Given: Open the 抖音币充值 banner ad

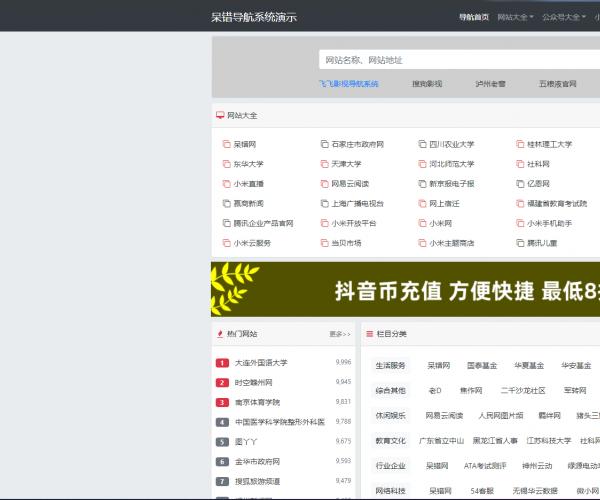Looking at the screenshot, I should [405, 290].
